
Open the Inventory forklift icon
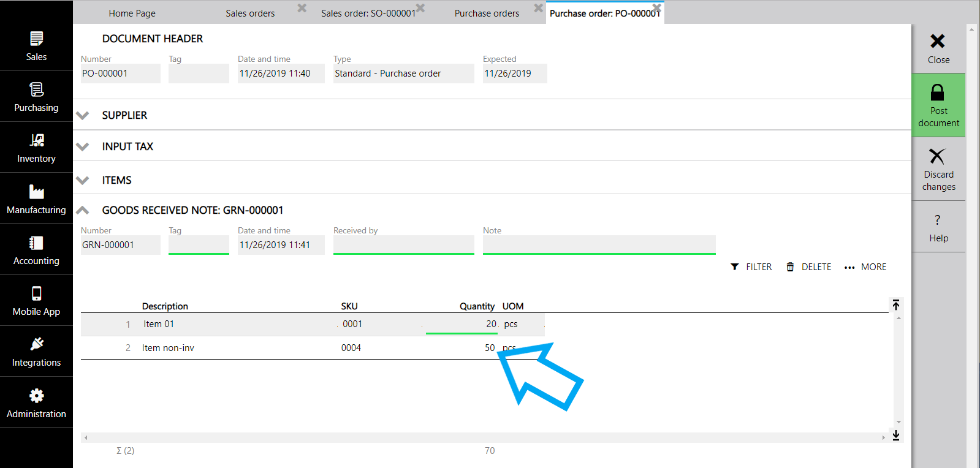tap(36, 141)
